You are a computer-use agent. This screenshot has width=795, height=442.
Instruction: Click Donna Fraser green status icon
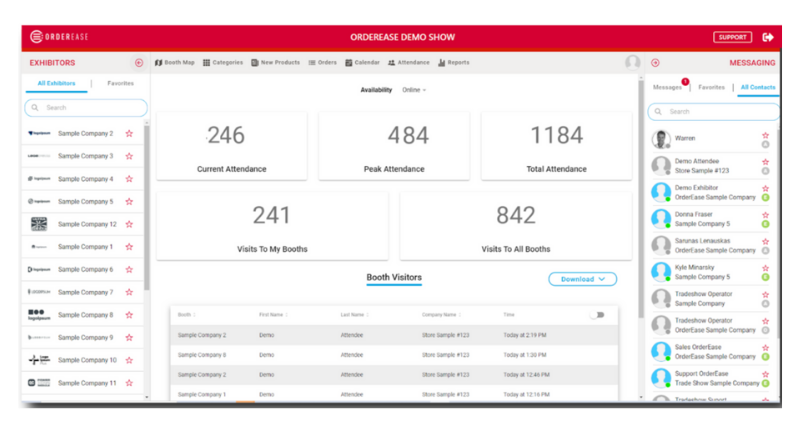pos(766,224)
